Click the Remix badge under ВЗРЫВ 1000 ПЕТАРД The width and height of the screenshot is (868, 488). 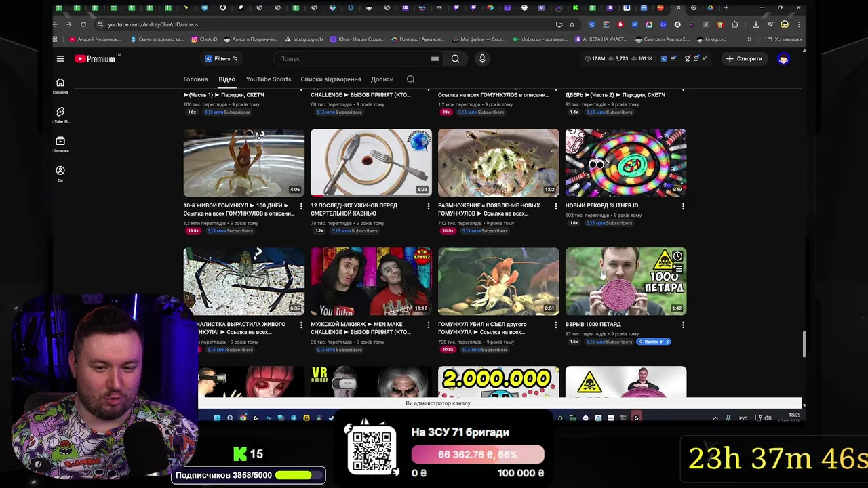click(654, 342)
